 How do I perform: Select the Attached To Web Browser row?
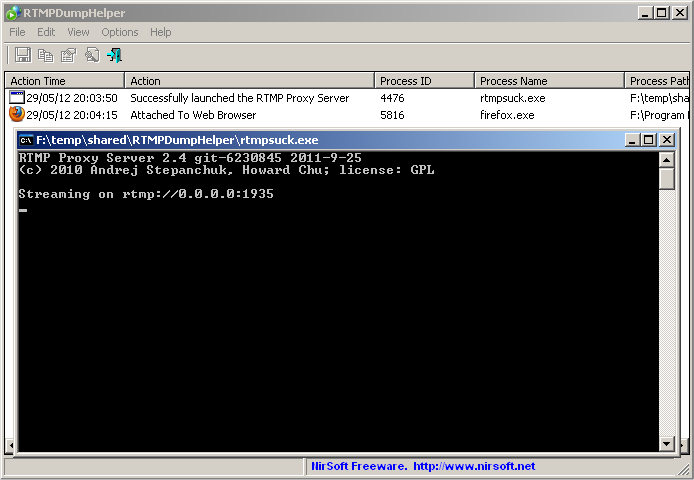tap(347, 115)
